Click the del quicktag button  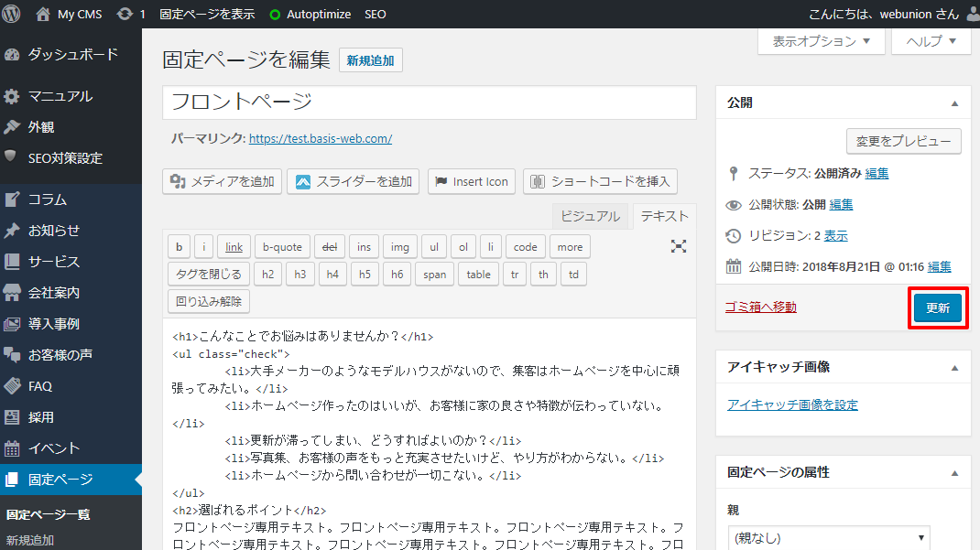coord(330,246)
